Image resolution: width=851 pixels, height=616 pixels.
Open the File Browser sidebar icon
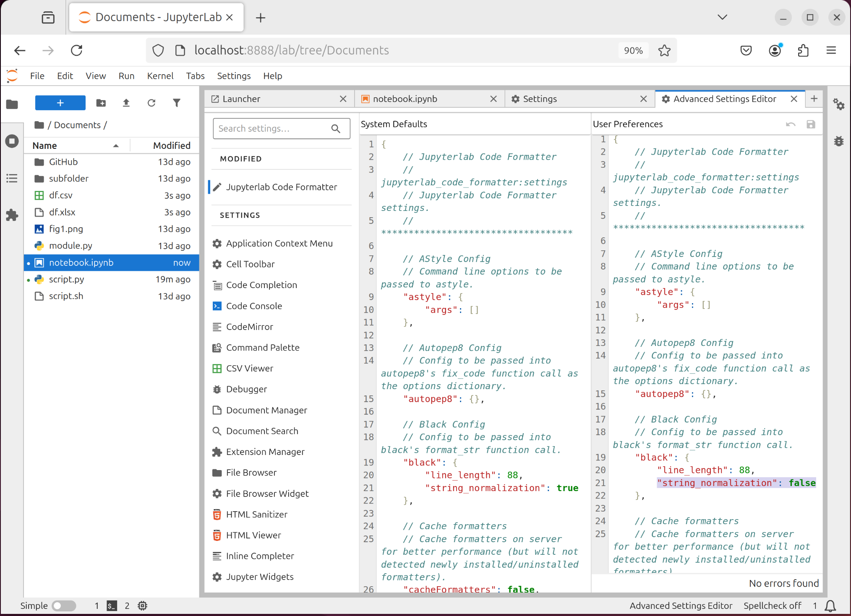tap(12, 104)
